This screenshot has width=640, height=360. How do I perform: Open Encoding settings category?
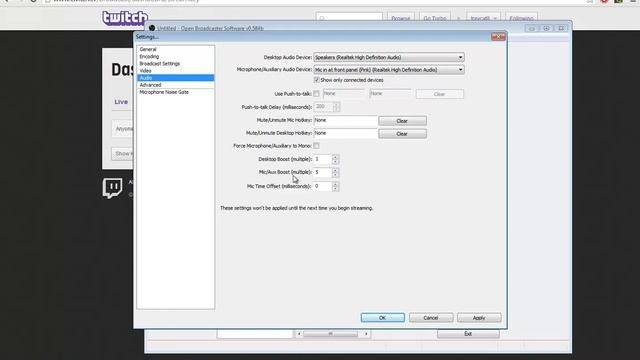pos(149,57)
